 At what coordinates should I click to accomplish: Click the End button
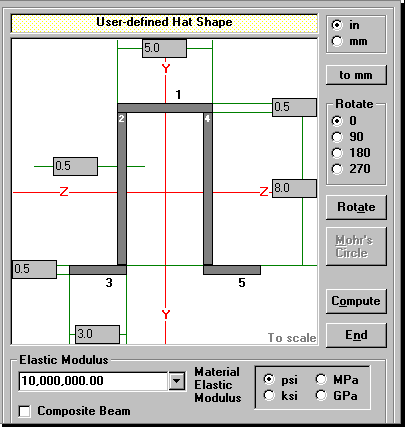click(x=356, y=335)
